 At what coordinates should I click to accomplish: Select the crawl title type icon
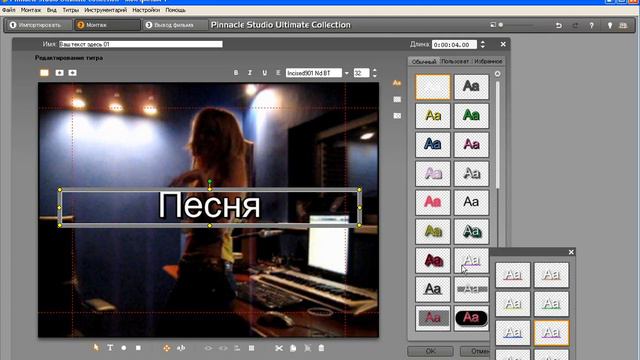(x=73, y=73)
